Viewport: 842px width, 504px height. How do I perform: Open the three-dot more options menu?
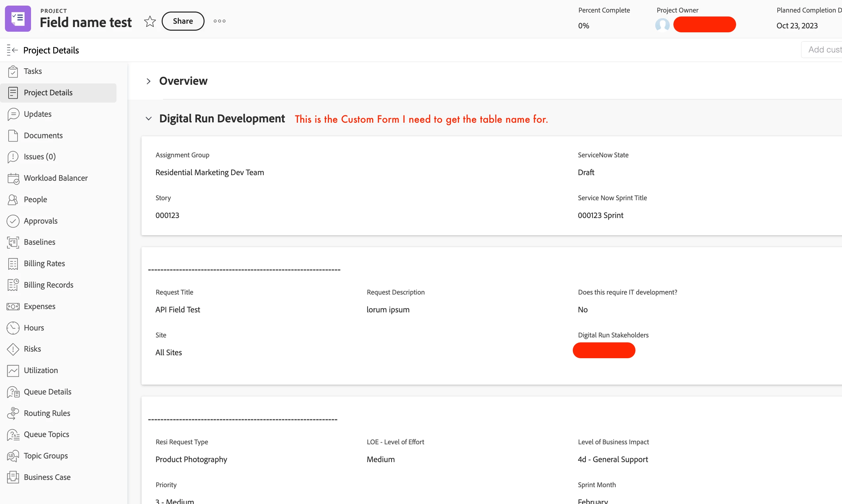tap(219, 21)
